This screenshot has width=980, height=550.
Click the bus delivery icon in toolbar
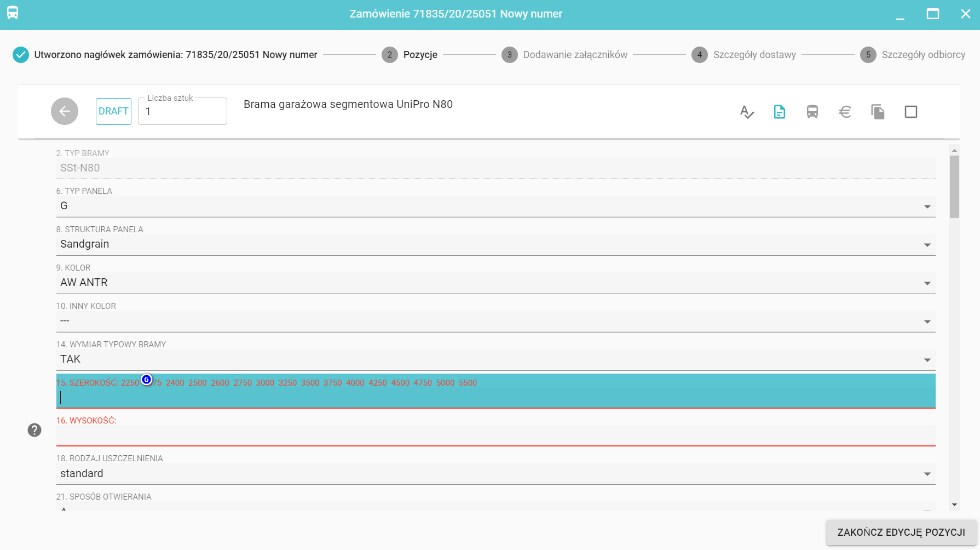pyautogui.click(x=812, y=112)
